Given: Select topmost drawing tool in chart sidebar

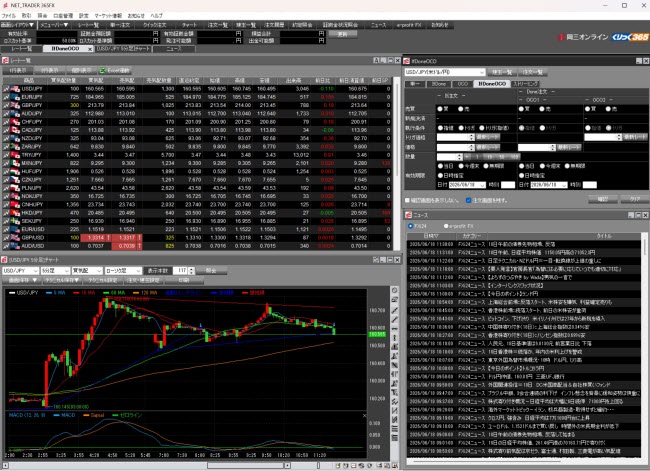Looking at the screenshot, I should point(395,290).
